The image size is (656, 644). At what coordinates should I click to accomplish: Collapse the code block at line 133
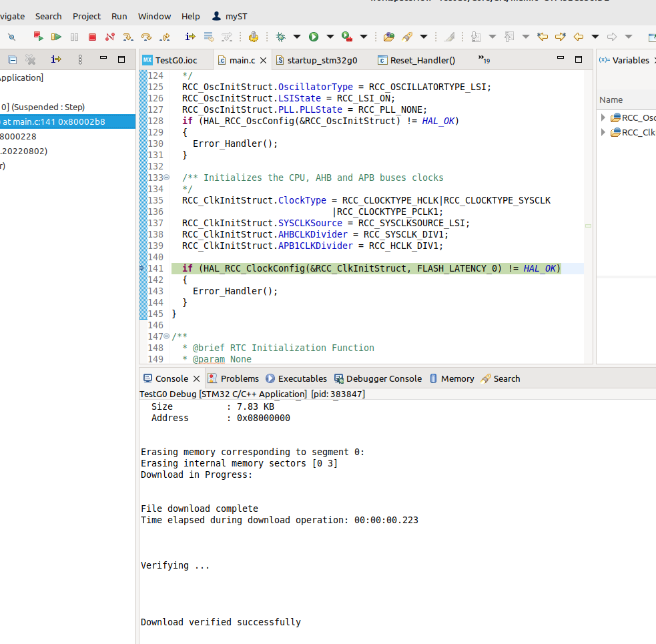pos(165,178)
